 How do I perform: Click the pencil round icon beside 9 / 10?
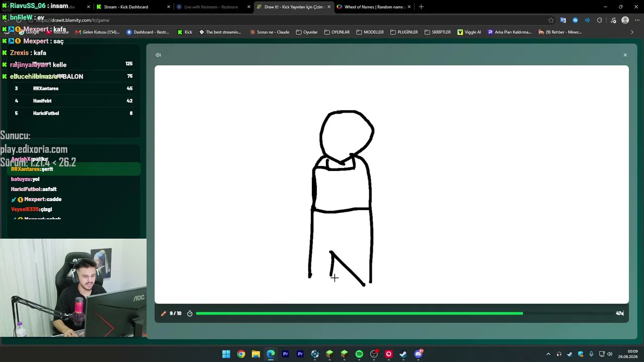tap(164, 313)
